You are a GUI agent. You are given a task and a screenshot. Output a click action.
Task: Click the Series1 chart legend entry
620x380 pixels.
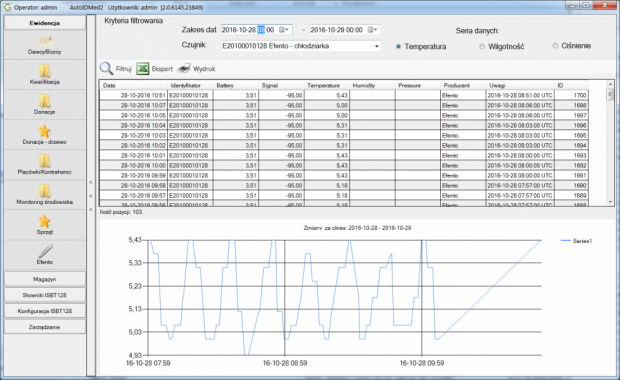coord(577,241)
